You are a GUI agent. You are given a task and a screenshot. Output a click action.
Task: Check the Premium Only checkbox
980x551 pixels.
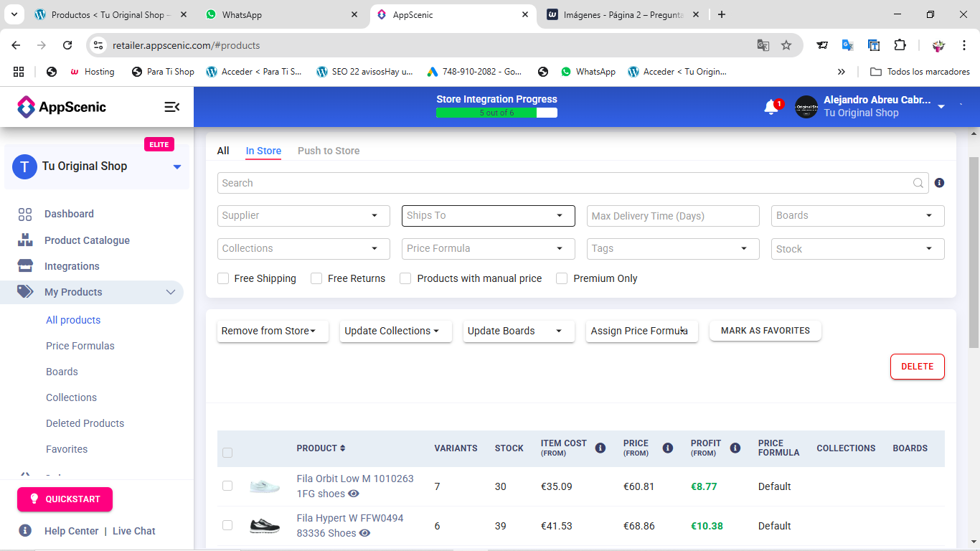point(562,278)
